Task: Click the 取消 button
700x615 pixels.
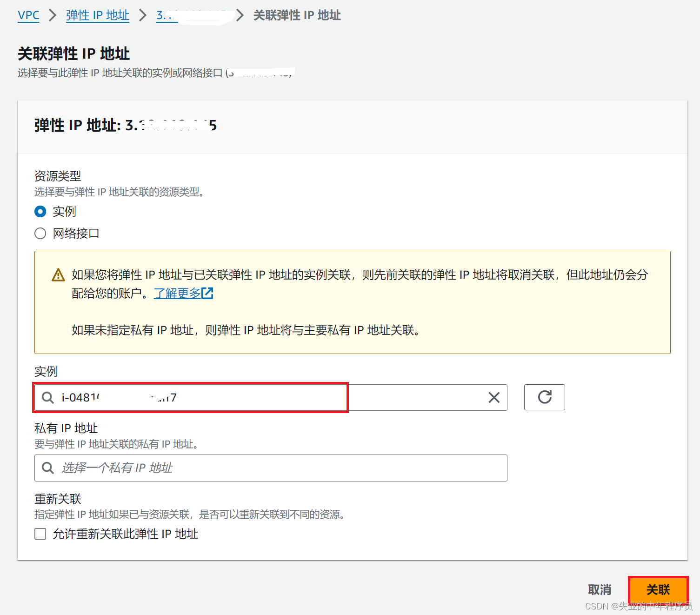Action: tap(600, 590)
